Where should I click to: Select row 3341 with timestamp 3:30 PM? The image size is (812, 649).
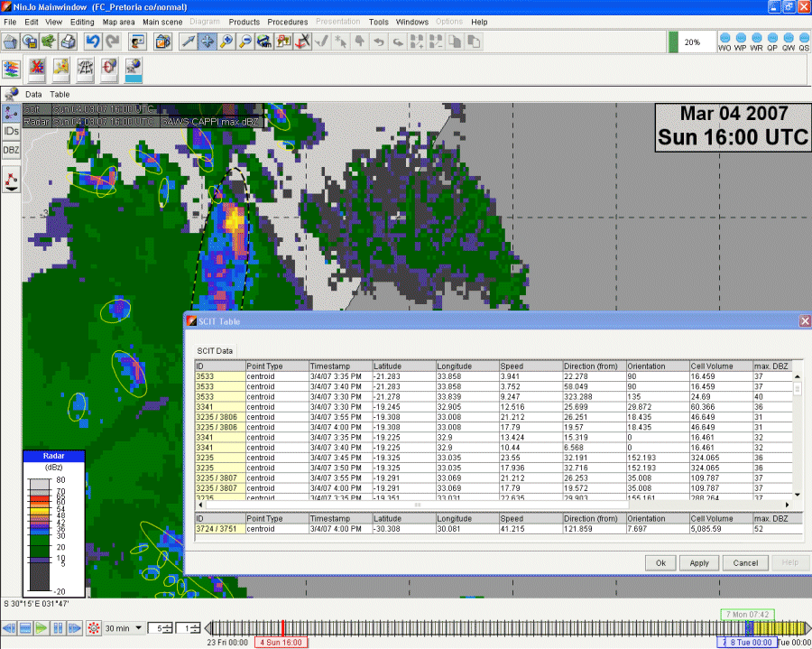[494, 407]
